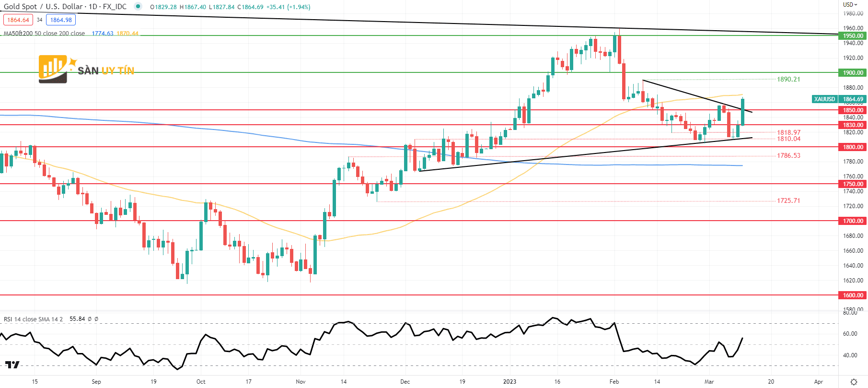Click the Gold Spot / U.S. Dollar symbol title
This screenshot has height=388, width=868.
pyautogui.click(x=65, y=7)
